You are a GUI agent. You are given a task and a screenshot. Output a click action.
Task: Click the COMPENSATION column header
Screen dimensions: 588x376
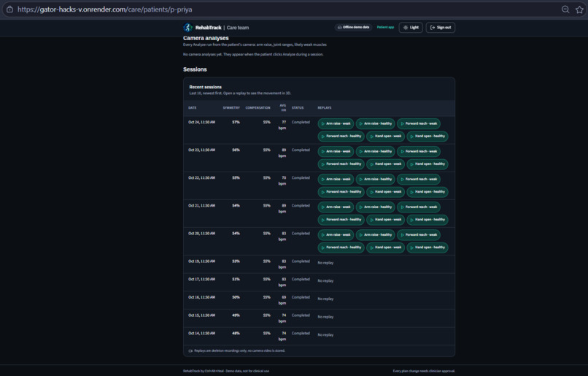(x=258, y=108)
